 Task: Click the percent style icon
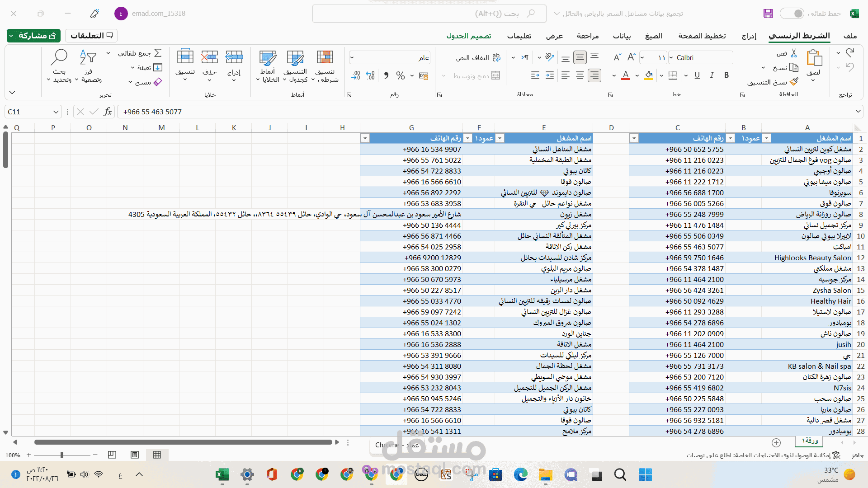click(x=400, y=75)
